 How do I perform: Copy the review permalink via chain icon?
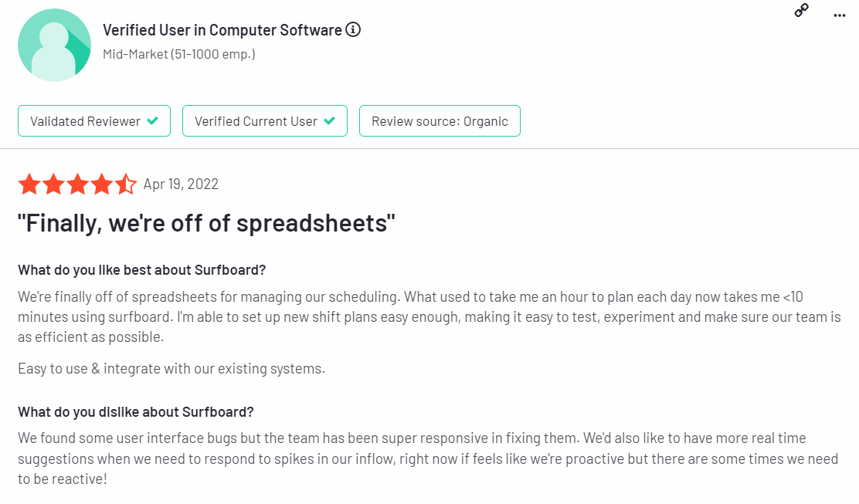coord(802,10)
